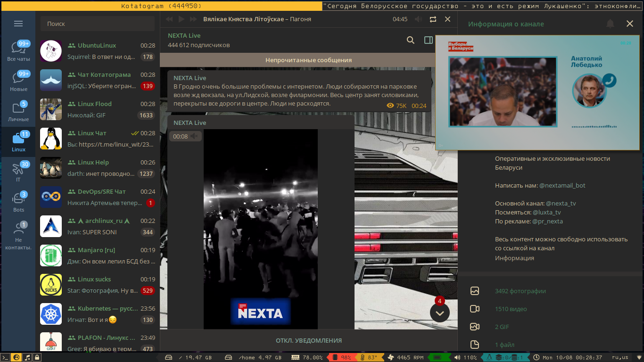Play the paused audio track

pyautogui.click(x=182, y=19)
